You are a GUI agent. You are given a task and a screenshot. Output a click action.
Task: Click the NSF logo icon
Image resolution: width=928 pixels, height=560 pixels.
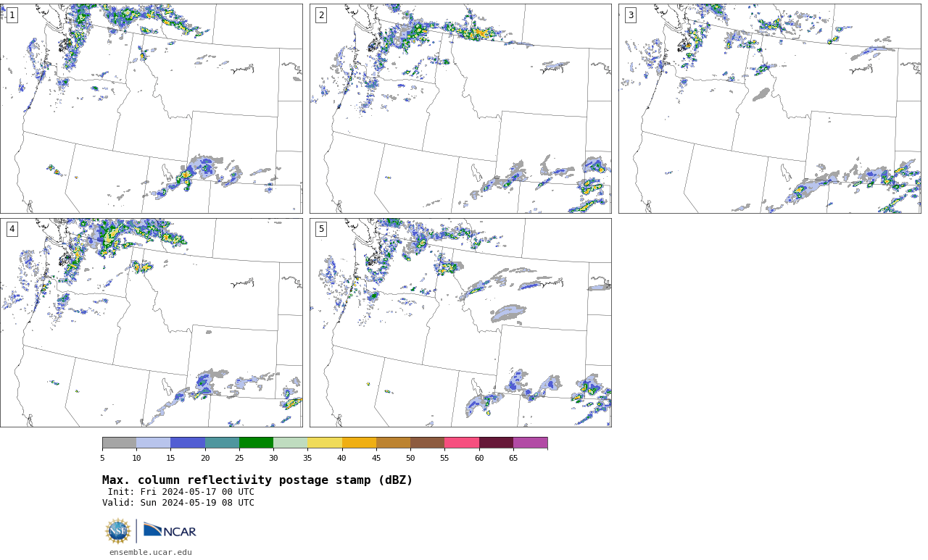point(118,531)
